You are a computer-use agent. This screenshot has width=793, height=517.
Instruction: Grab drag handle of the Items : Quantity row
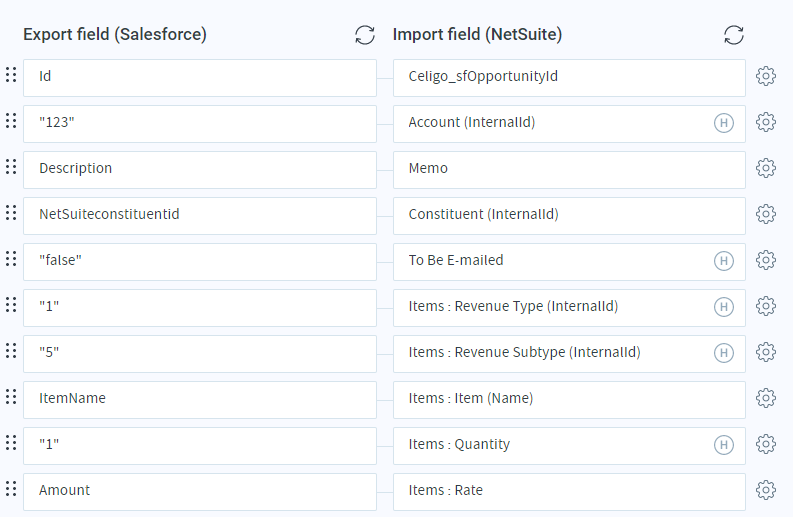[11, 443]
